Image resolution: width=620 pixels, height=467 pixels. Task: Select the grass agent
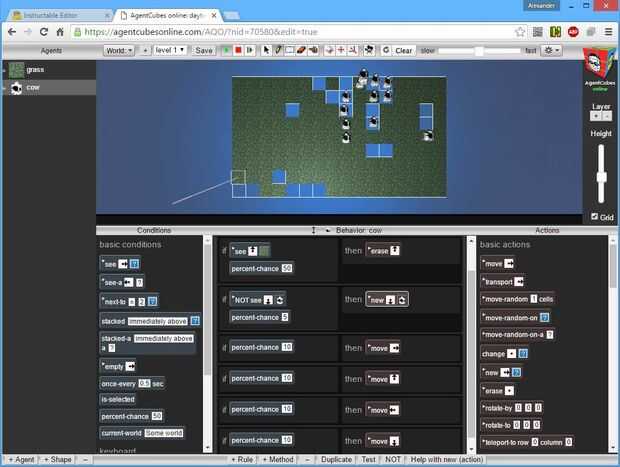pos(49,70)
